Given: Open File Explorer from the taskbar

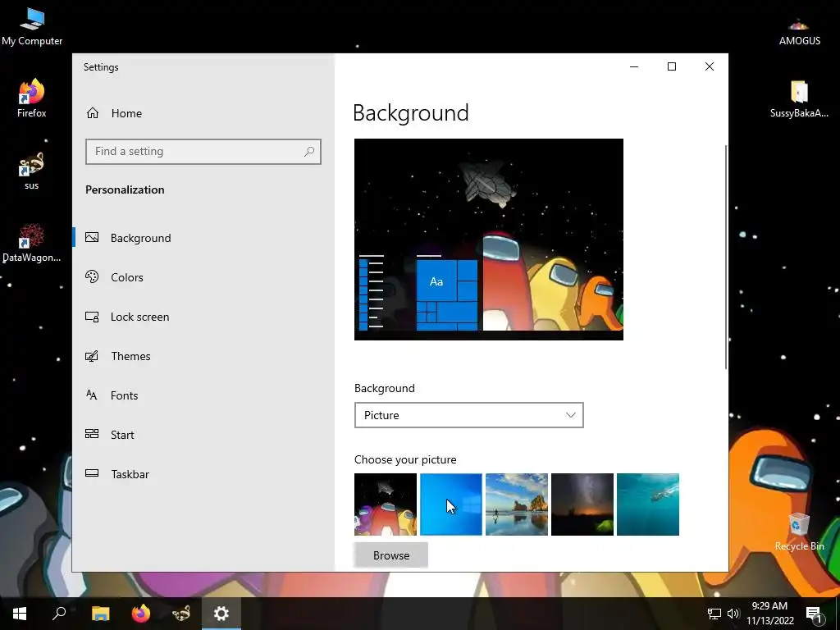Looking at the screenshot, I should point(100,614).
